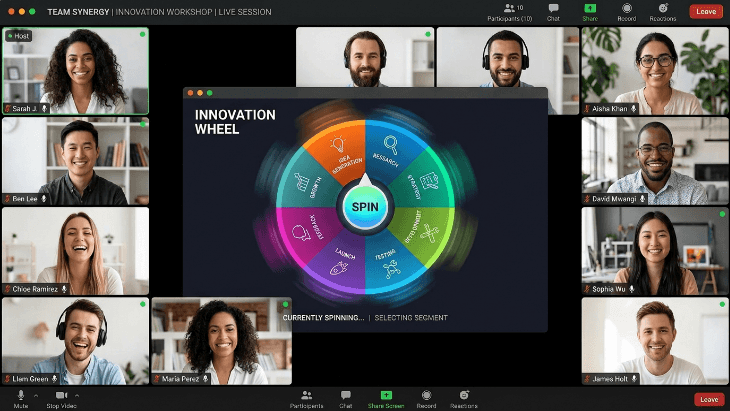The image size is (730, 411).
Task: Click the David Mwangi name label
Action: pyautogui.click(x=614, y=199)
